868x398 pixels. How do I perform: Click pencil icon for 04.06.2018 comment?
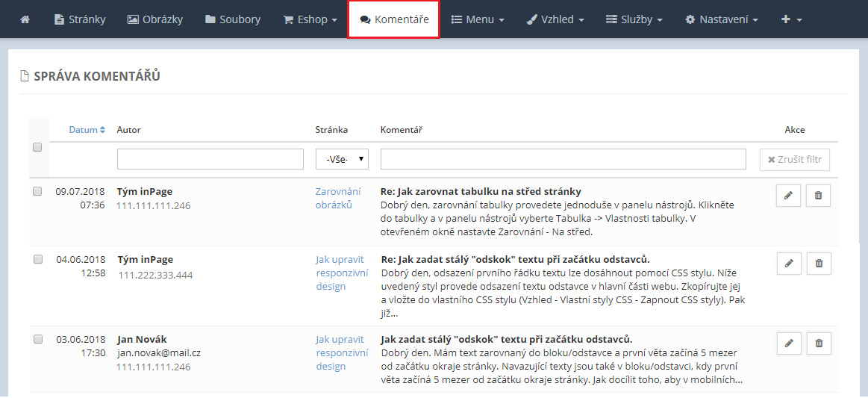point(788,264)
